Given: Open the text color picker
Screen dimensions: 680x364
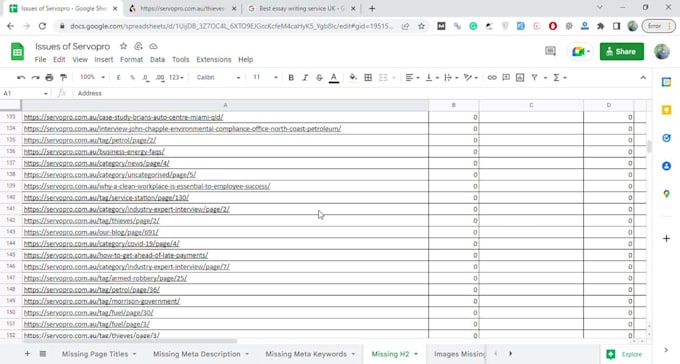Looking at the screenshot, I should click(x=333, y=78).
